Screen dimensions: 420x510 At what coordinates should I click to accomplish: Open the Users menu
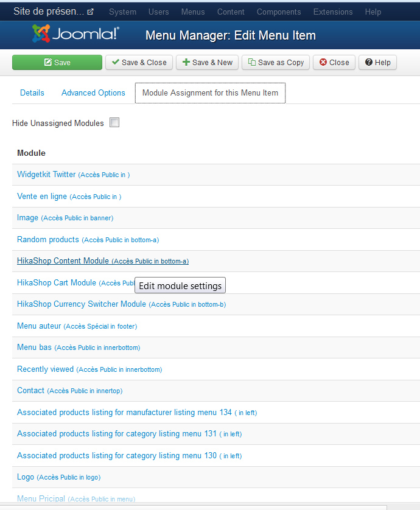click(159, 12)
